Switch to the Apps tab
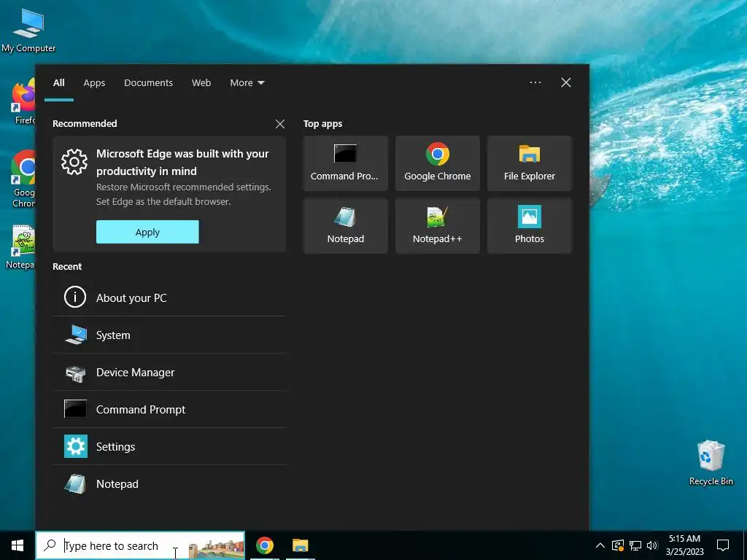 point(94,83)
